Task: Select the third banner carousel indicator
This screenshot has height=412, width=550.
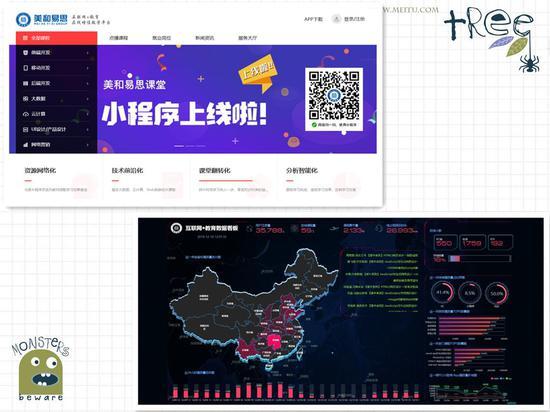Action: tap(201, 146)
